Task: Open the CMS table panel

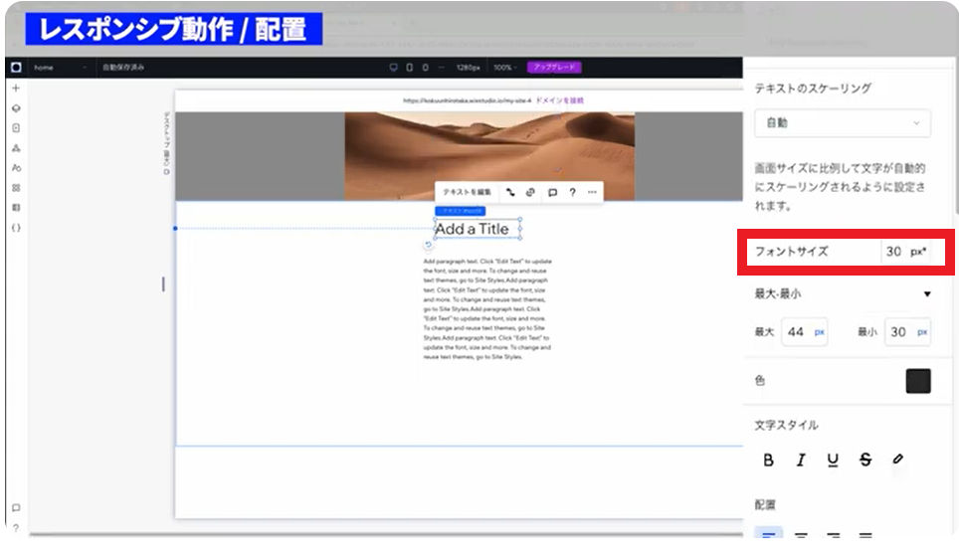Action: (x=16, y=207)
